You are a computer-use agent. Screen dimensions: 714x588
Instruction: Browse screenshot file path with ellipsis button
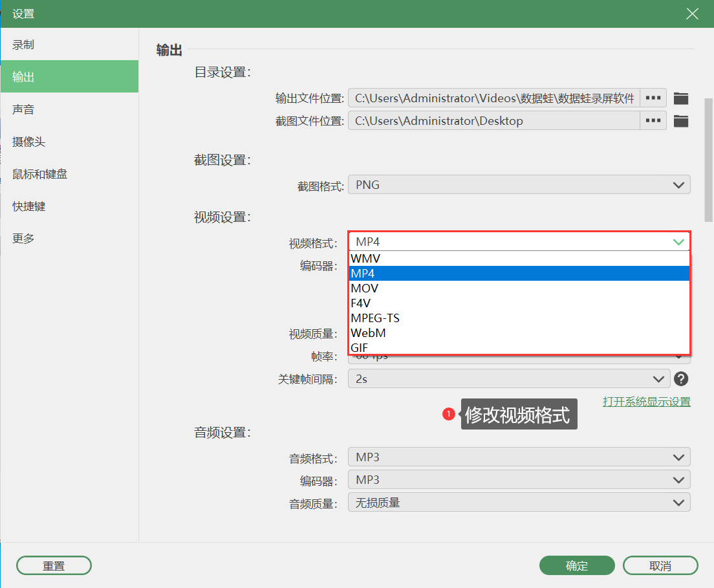pyautogui.click(x=653, y=121)
